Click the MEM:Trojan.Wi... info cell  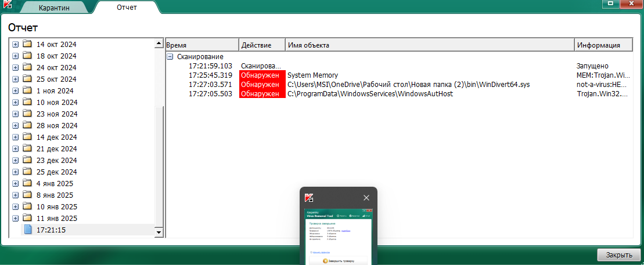click(602, 75)
